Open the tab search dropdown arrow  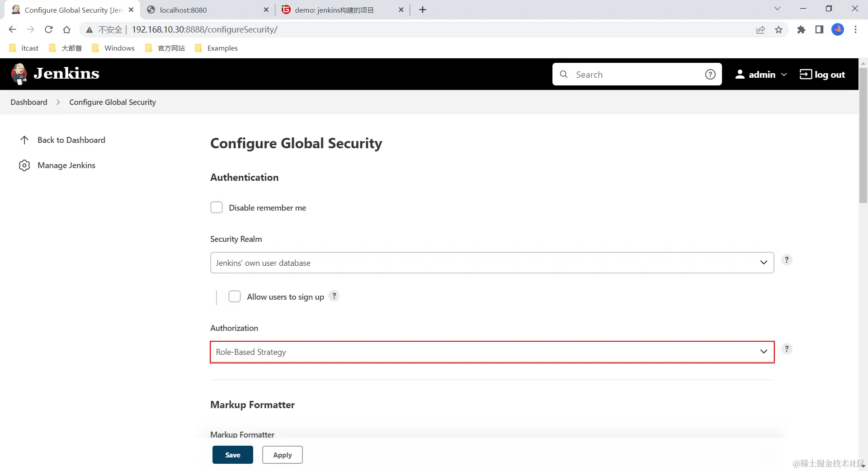click(777, 9)
